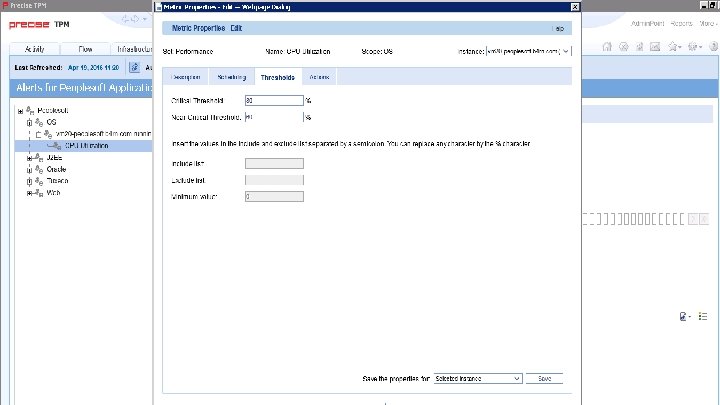Open the Favorites star dropdown
The image size is (720, 405).
pyautogui.click(x=675, y=46)
